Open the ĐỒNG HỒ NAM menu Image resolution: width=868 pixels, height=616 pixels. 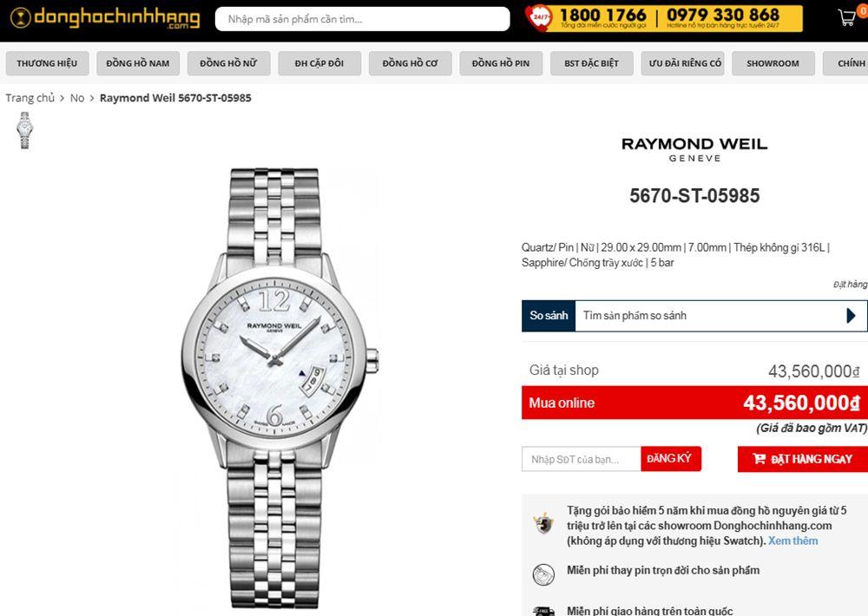coord(138,63)
